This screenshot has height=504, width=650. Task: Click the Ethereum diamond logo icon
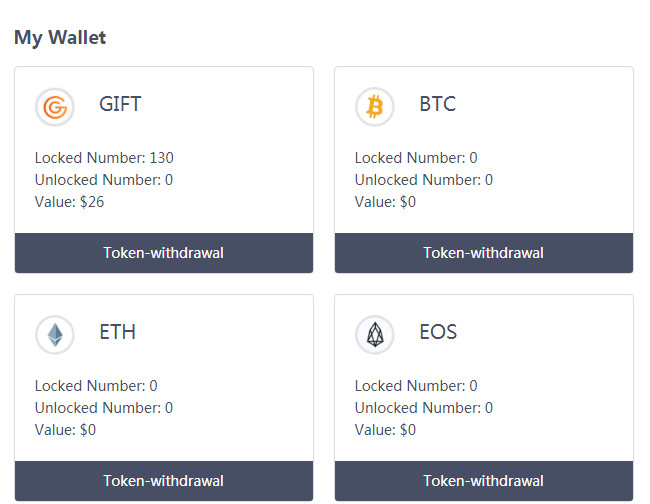tap(55, 334)
